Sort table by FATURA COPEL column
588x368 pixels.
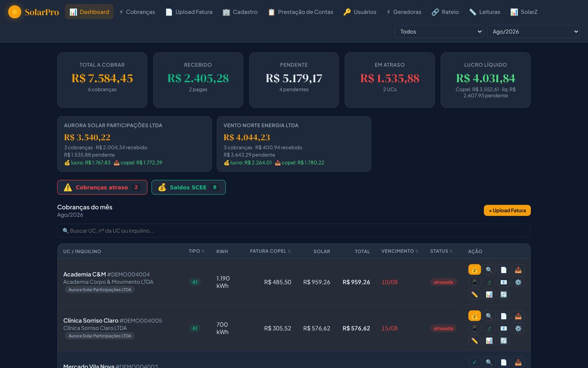270,251
